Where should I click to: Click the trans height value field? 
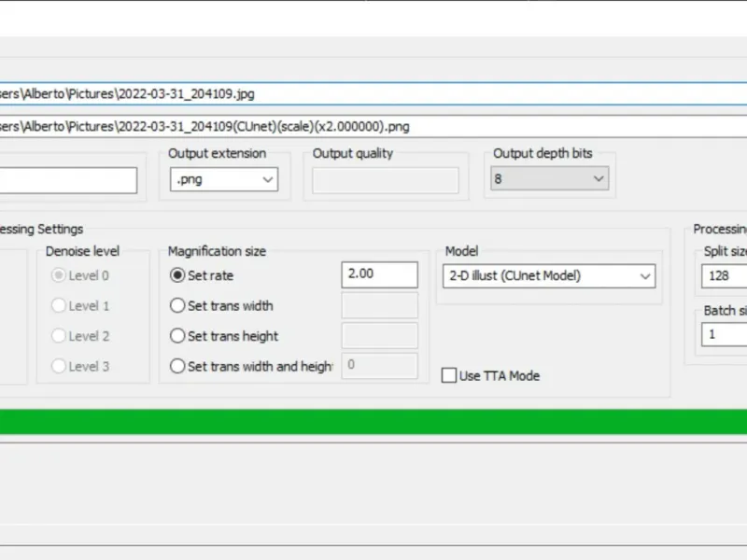380,336
